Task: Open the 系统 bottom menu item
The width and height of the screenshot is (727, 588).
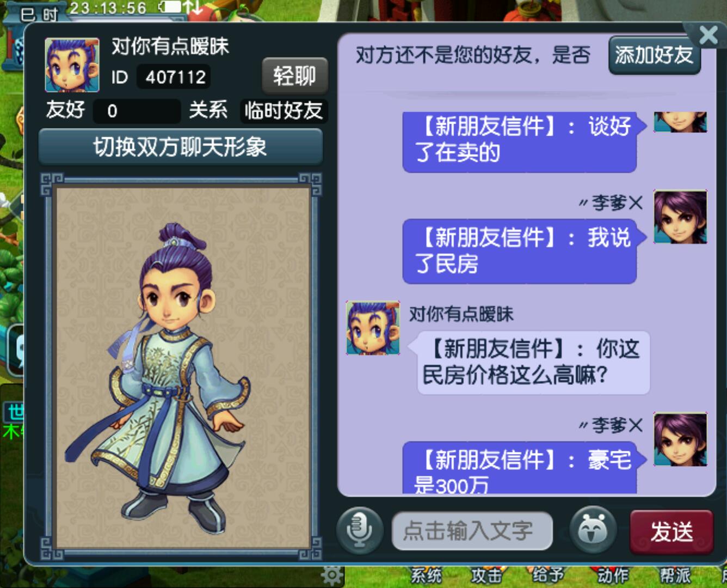Action: click(x=426, y=575)
